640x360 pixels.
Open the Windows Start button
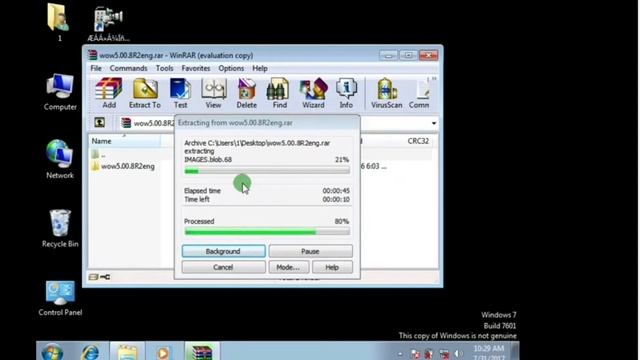(x=53, y=353)
